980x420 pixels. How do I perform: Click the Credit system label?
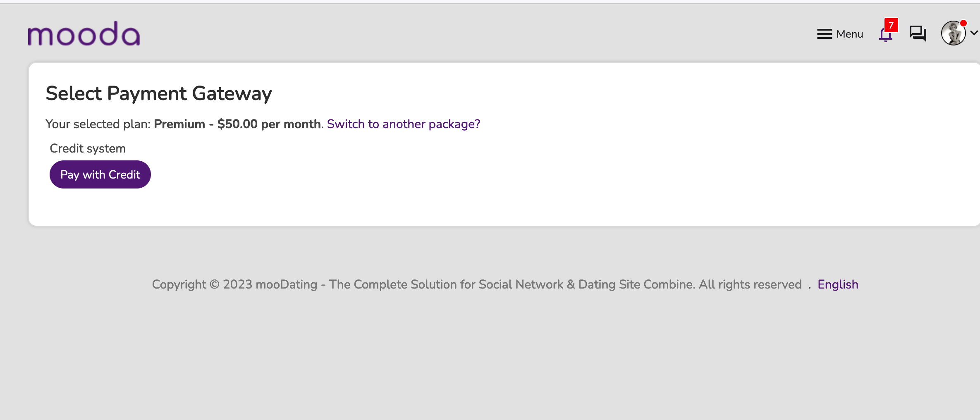(x=88, y=148)
